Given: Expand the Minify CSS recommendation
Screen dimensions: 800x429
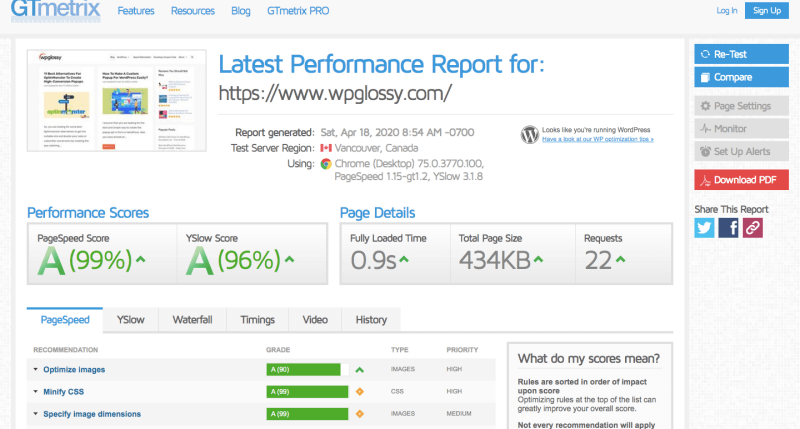Looking at the screenshot, I should pos(36,392).
